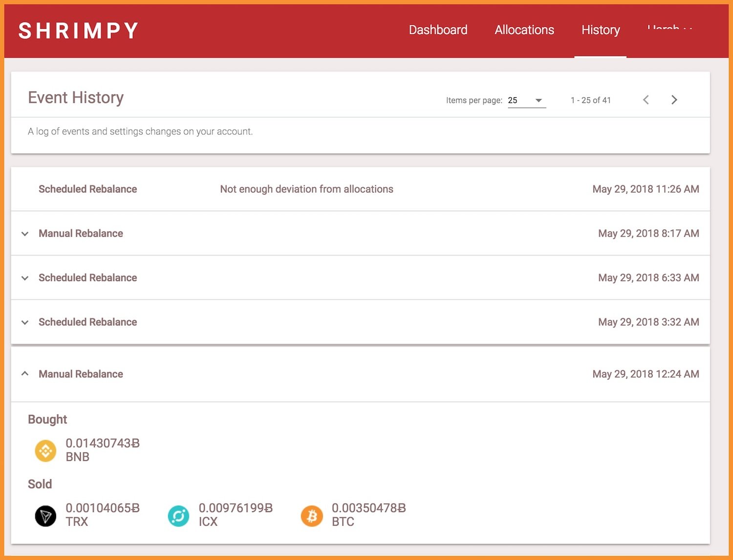Click the bought amount 0.01430743
Viewport: 733px width, 560px height.
(103, 443)
